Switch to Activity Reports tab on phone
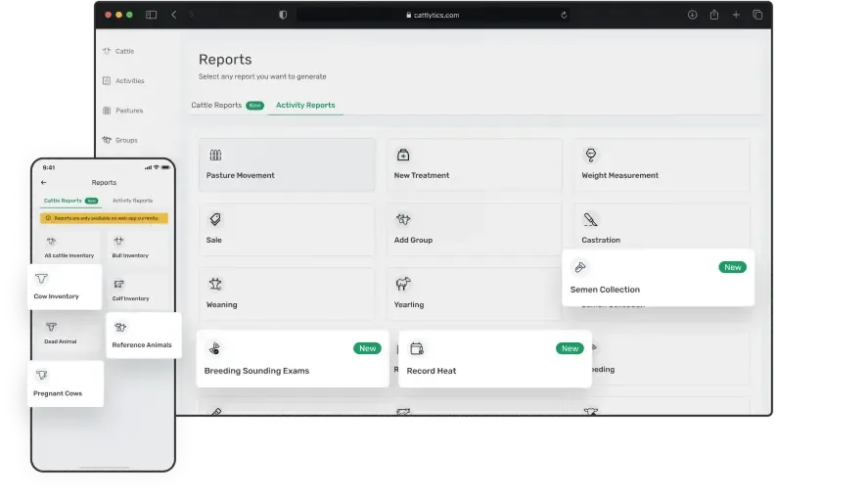The image size is (868, 497). pos(132,201)
